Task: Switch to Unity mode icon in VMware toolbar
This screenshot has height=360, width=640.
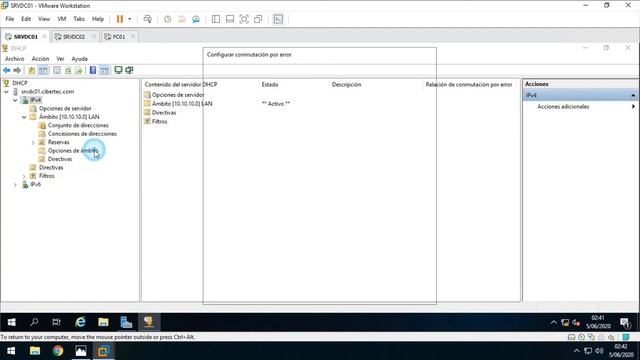Action: click(x=258, y=19)
